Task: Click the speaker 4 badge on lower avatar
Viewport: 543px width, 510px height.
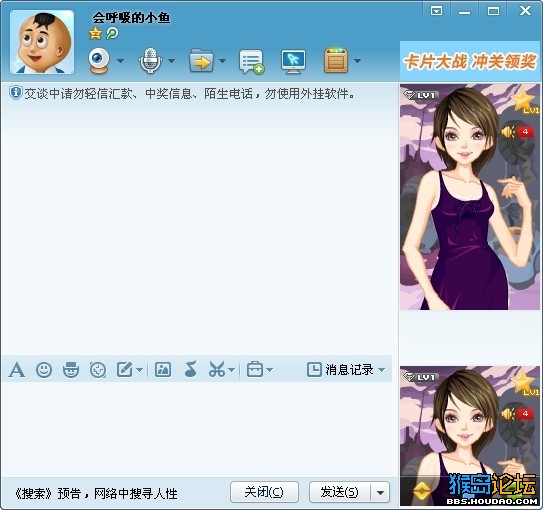Action: tap(517, 414)
